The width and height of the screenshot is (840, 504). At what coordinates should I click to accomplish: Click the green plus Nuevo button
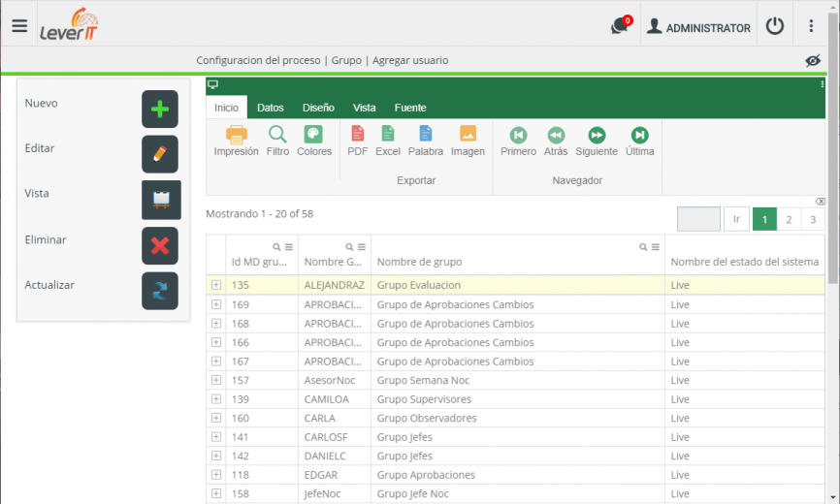click(160, 110)
